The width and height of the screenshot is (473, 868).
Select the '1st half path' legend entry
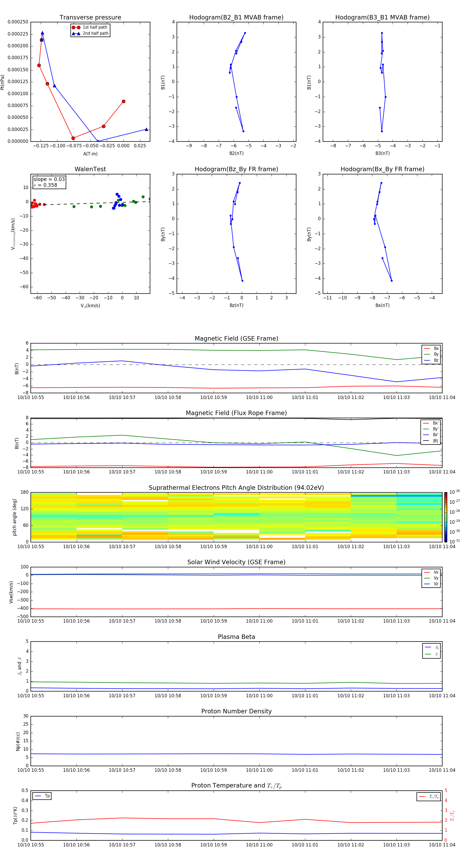click(x=90, y=27)
